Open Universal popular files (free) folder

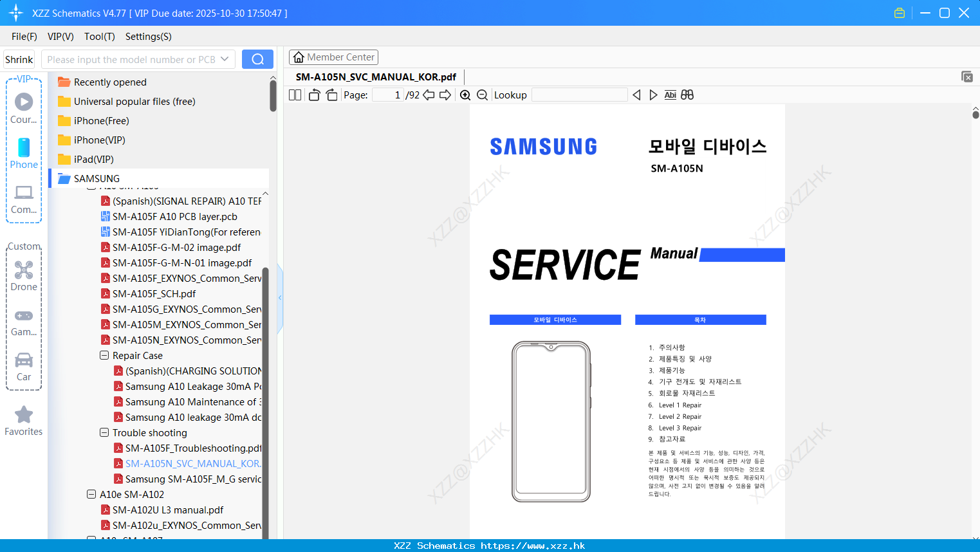pos(134,101)
